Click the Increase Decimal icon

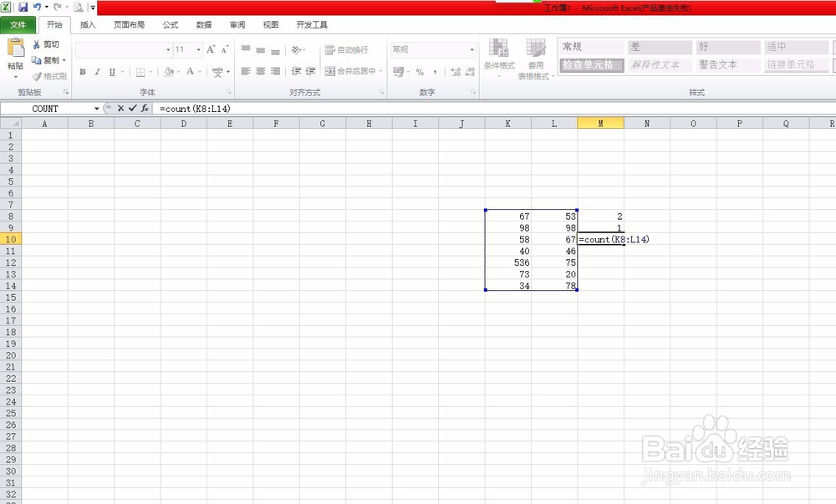454,71
